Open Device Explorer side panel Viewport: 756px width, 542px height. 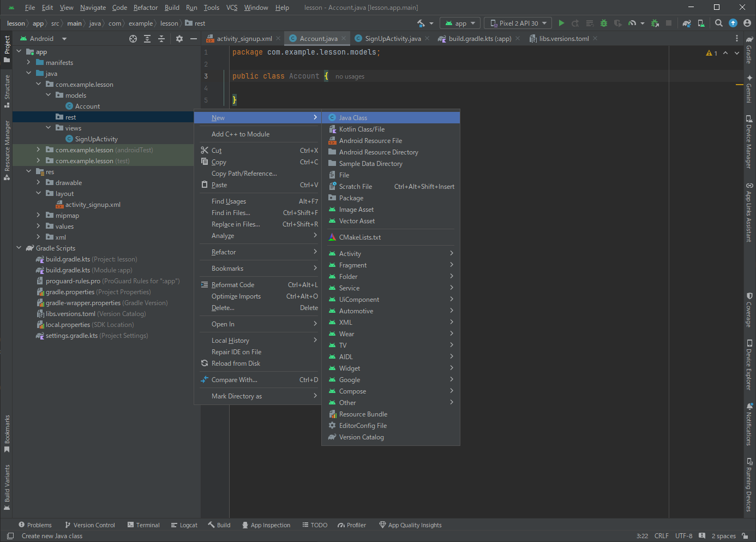tap(749, 365)
